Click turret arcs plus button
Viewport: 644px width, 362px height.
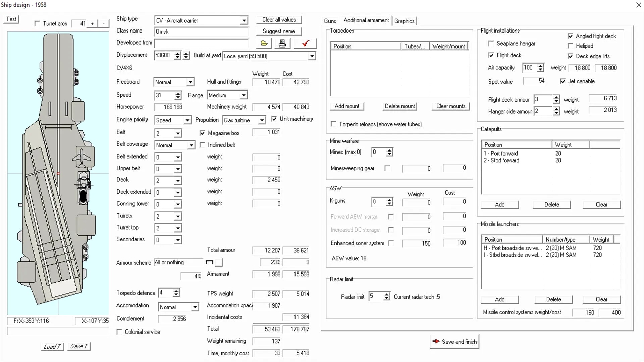coord(92,24)
